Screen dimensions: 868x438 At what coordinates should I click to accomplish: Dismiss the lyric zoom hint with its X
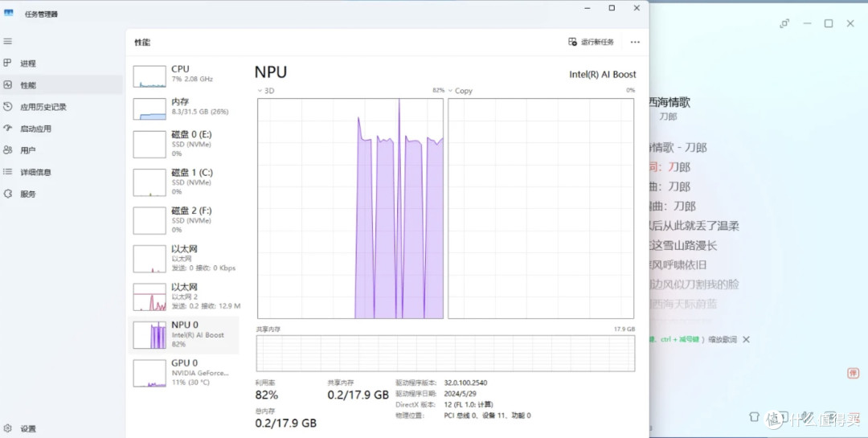[746, 339]
